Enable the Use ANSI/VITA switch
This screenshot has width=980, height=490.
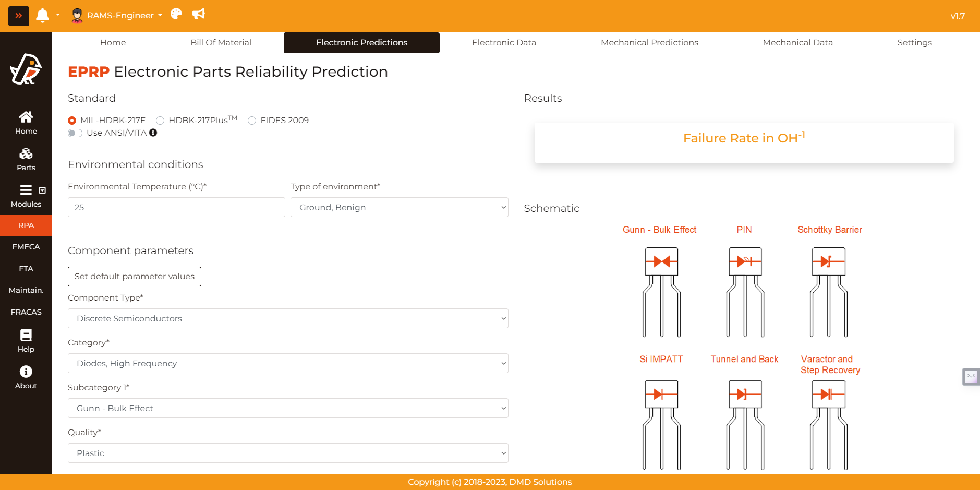(x=75, y=133)
